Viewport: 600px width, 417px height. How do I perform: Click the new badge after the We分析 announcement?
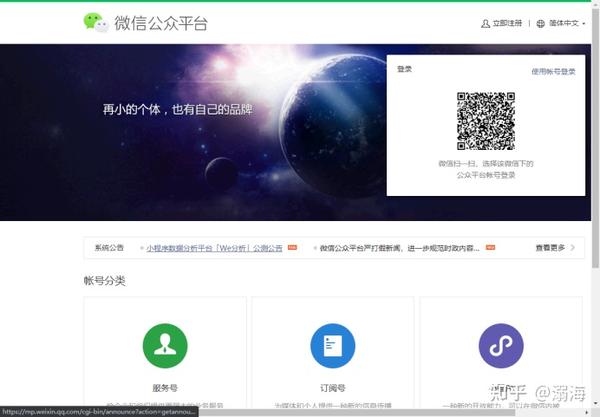292,248
